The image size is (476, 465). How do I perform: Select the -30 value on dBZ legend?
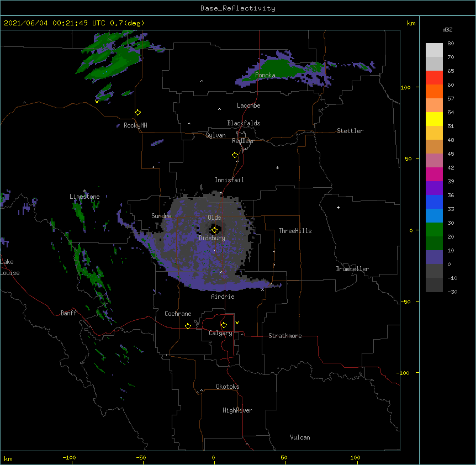[x=452, y=292]
